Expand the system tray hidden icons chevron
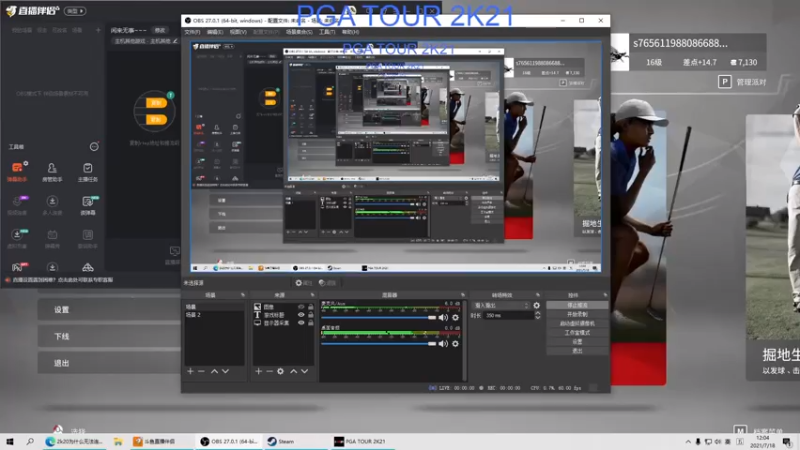 coord(688,442)
